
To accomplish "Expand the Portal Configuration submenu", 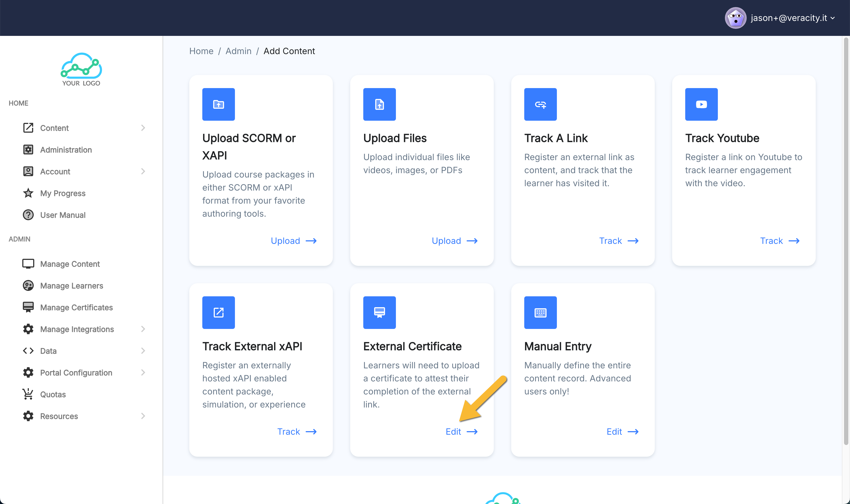I will pyautogui.click(x=143, y=373).
